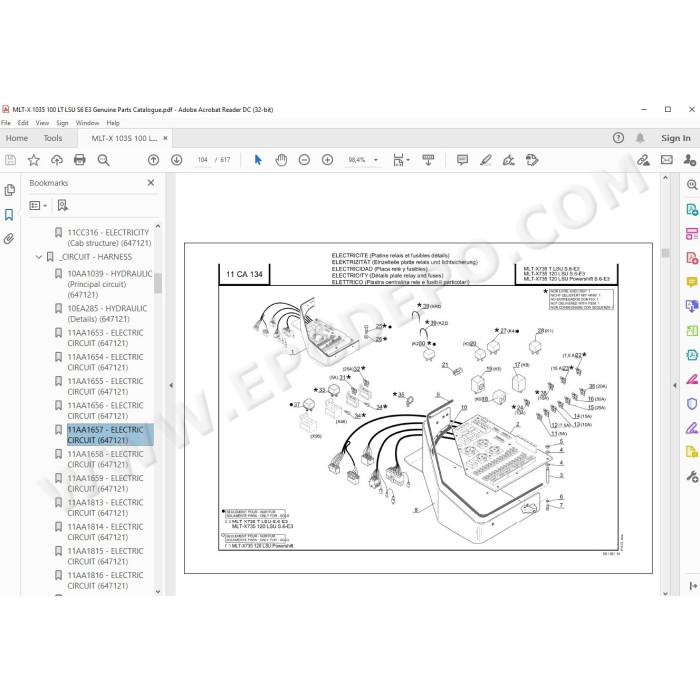Open bookmark 11CC316 - ELECTRICITY Cab structure
Viewport: 700px width, 700px height.
coord(109,238)
